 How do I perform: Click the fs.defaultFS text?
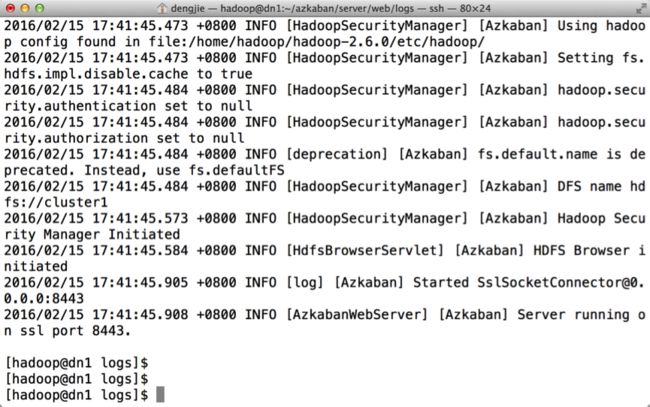237,170
